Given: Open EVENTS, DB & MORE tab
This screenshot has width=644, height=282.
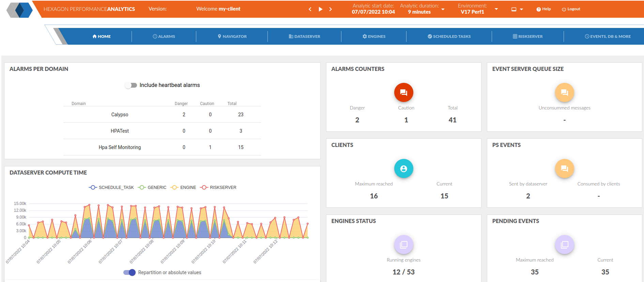Looking at the screenshot, I should (x=608, y=36).
